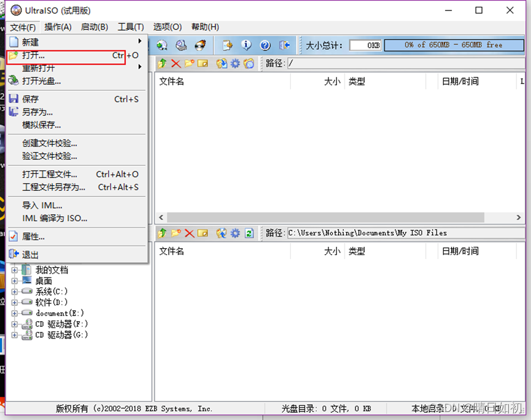Choose IML 编译为 ISO... menu entry
531x420 pixels.
[x=77, y=218]
